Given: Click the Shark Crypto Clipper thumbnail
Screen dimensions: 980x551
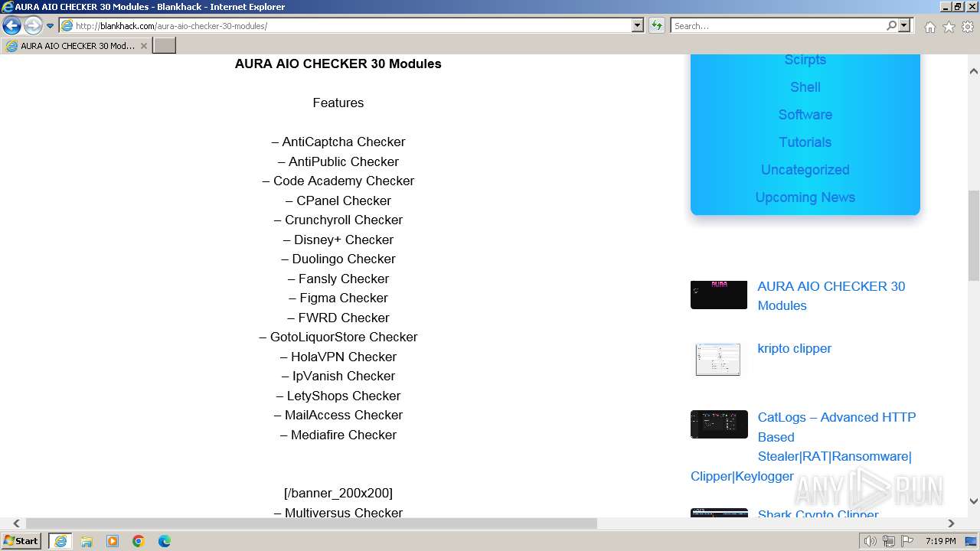Looking at the screenshot, I should [x=719, y=513].
